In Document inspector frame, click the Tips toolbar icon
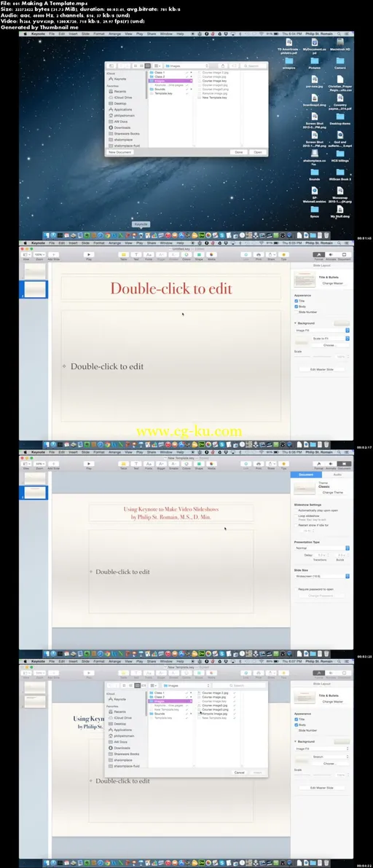 click(x=284, y=464)
